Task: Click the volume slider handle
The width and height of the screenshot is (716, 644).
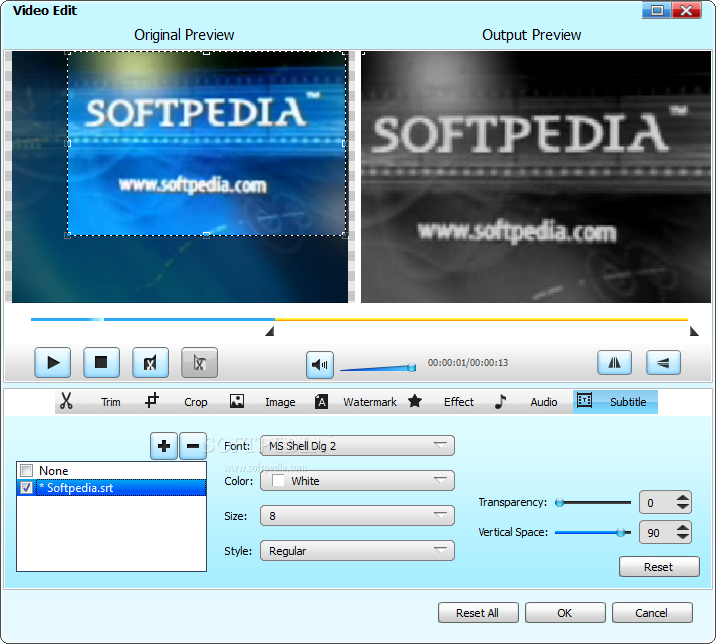Action: tap(411, 367)
